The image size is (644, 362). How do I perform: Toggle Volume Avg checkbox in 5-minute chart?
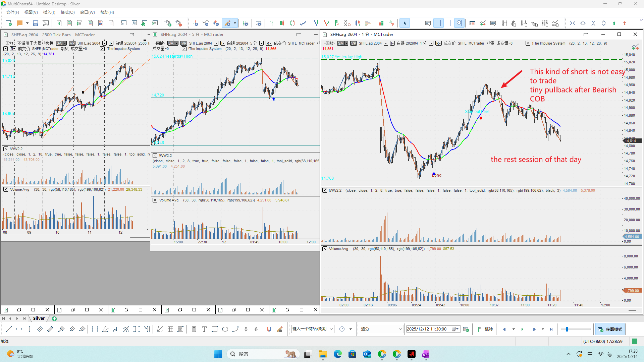[155, 200]
